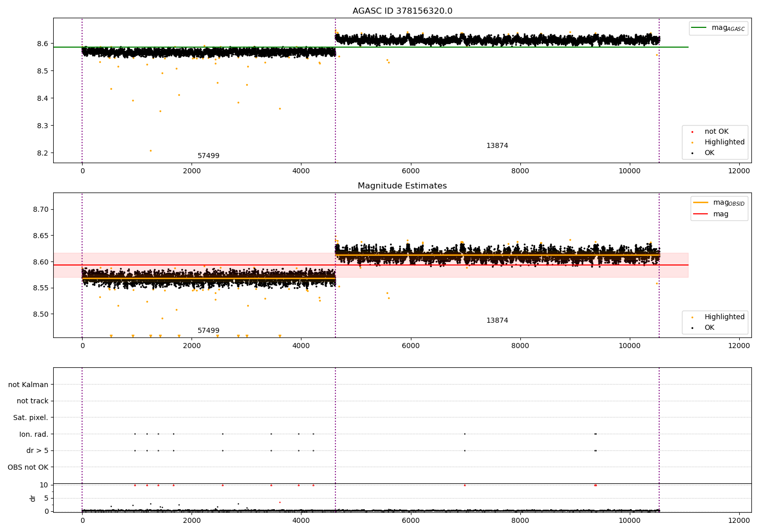Image resolution: width=760 pixels, height=532 pixels.
Task: Click y-tick '8.60' on the middle plot
Action: [41, 262]
